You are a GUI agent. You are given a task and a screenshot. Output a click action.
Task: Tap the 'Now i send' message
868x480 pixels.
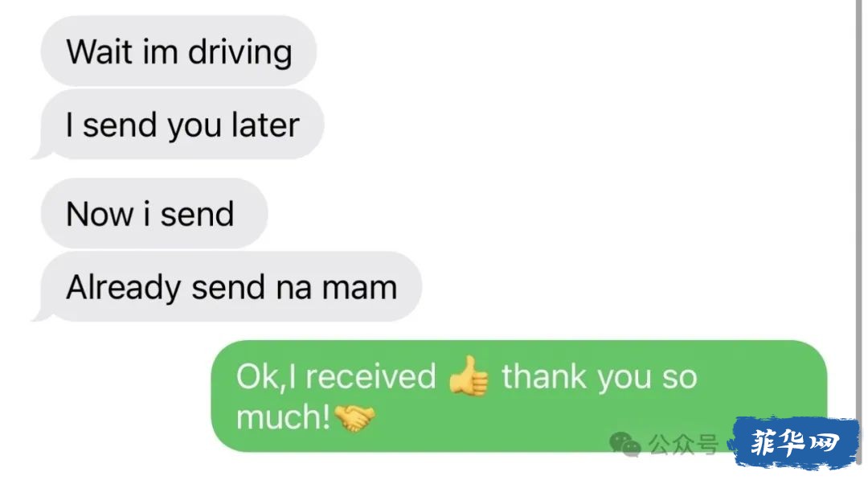point(154,213)
